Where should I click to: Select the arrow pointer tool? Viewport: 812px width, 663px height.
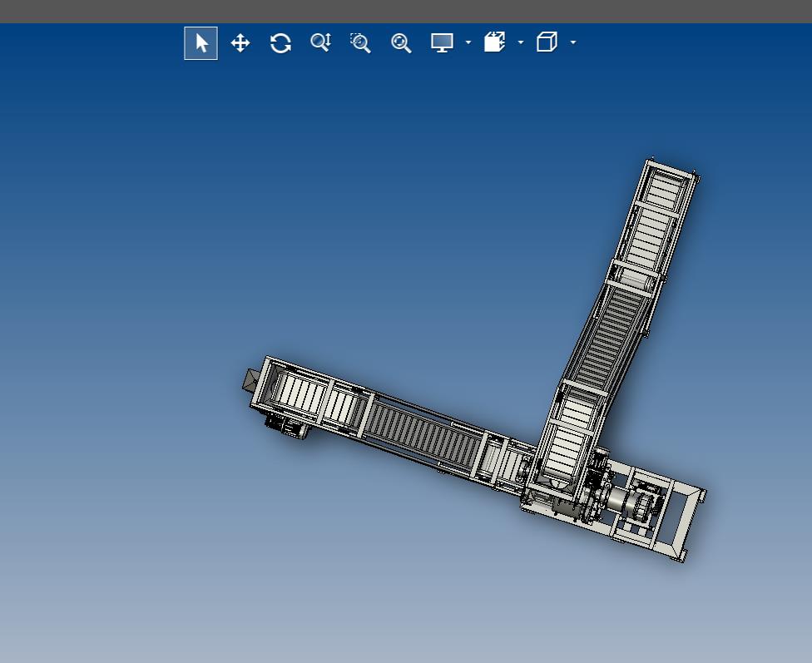tap(201, 43)
